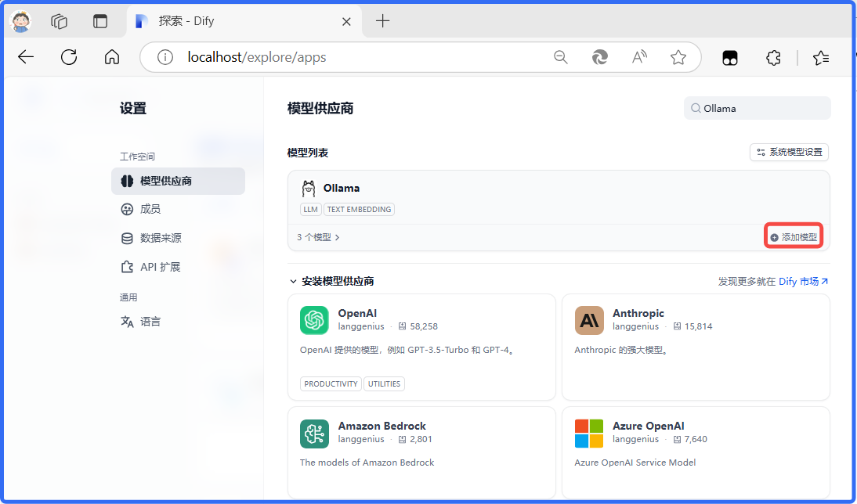The width and height of the screenshot is (857, 504).
Task: Expand the 3 个模型 list
Action: tap(318, 238)
